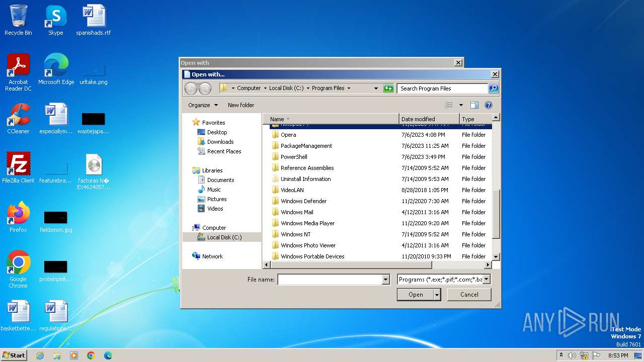
Task: Select the VideoLAN folder
Action: (292, 190)
